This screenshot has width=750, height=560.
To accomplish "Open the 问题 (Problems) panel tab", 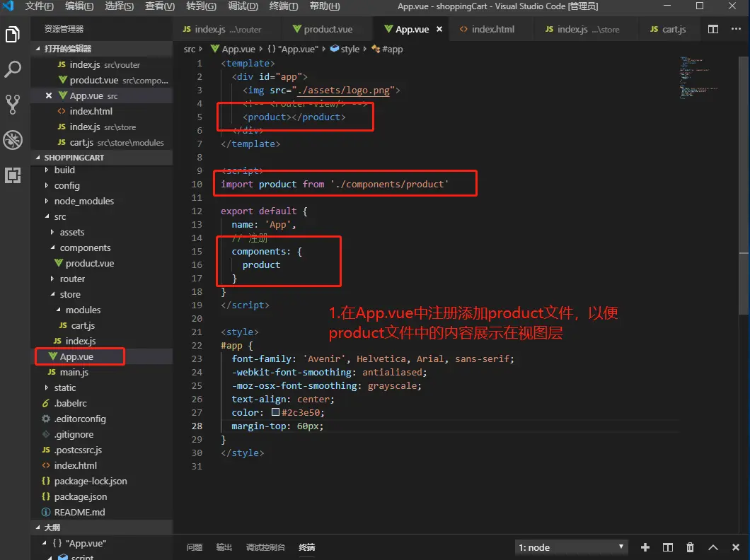I will click(x=195, y=547).
